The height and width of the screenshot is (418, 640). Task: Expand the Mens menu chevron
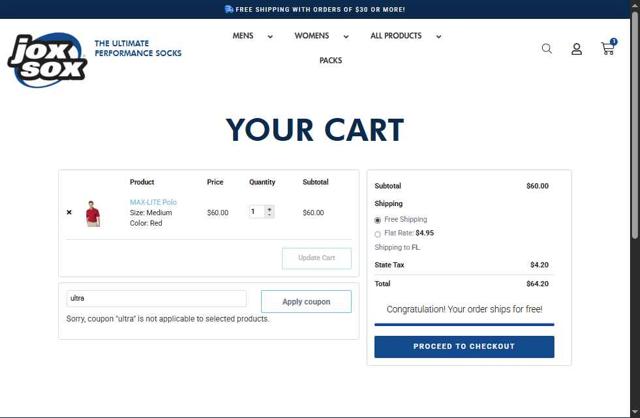point(270,36)
